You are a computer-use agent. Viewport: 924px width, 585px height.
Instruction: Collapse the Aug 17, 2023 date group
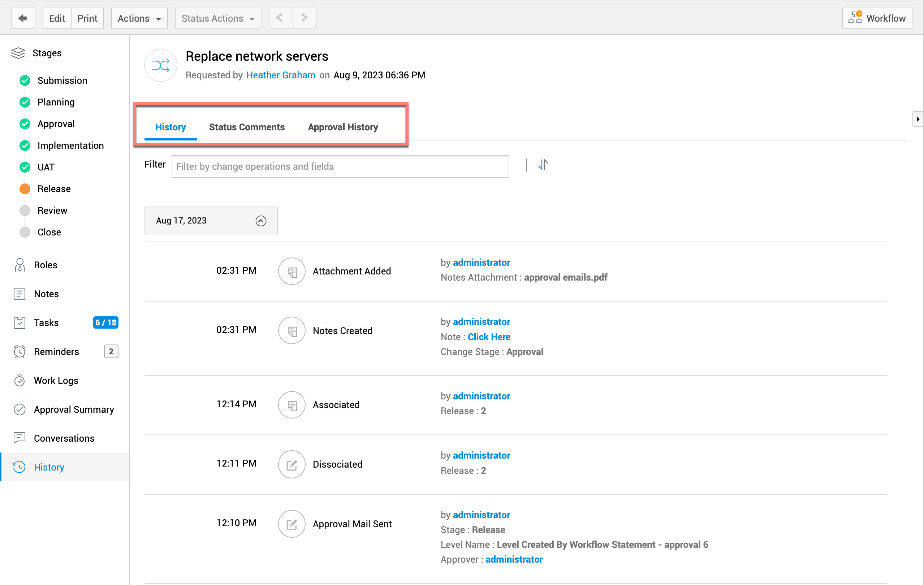click(260, 221)
